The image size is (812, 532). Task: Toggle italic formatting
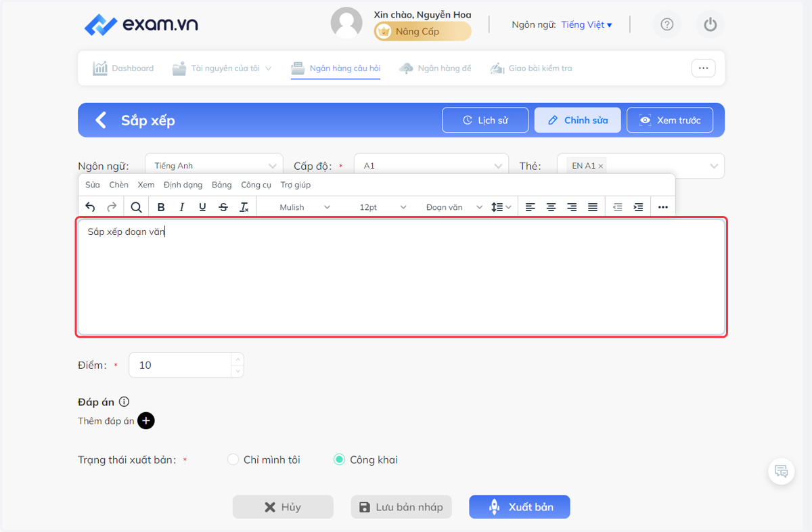181,207
